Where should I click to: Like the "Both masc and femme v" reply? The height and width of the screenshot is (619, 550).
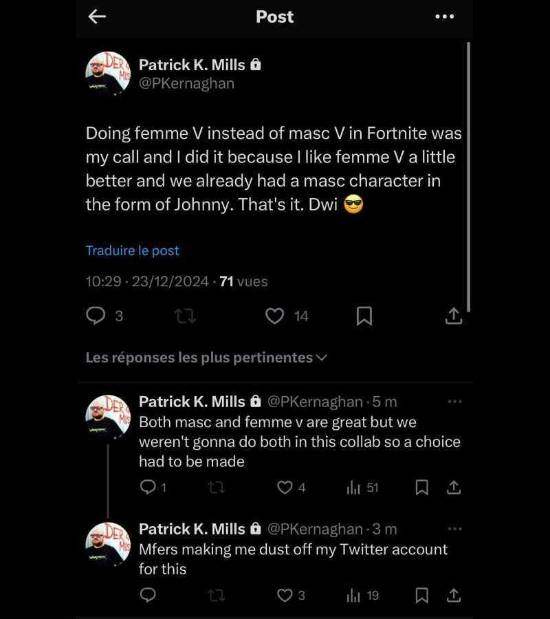coord(285,488)
